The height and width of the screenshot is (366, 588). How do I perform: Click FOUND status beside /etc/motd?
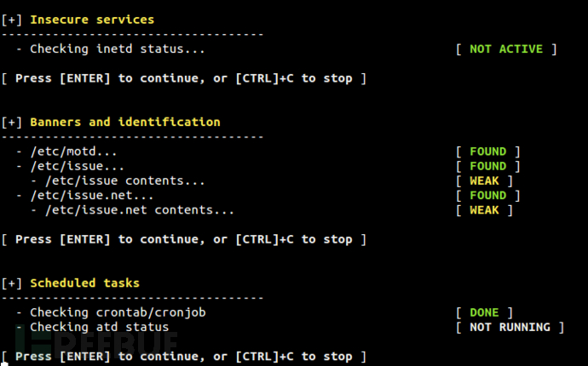click(487, 152)
